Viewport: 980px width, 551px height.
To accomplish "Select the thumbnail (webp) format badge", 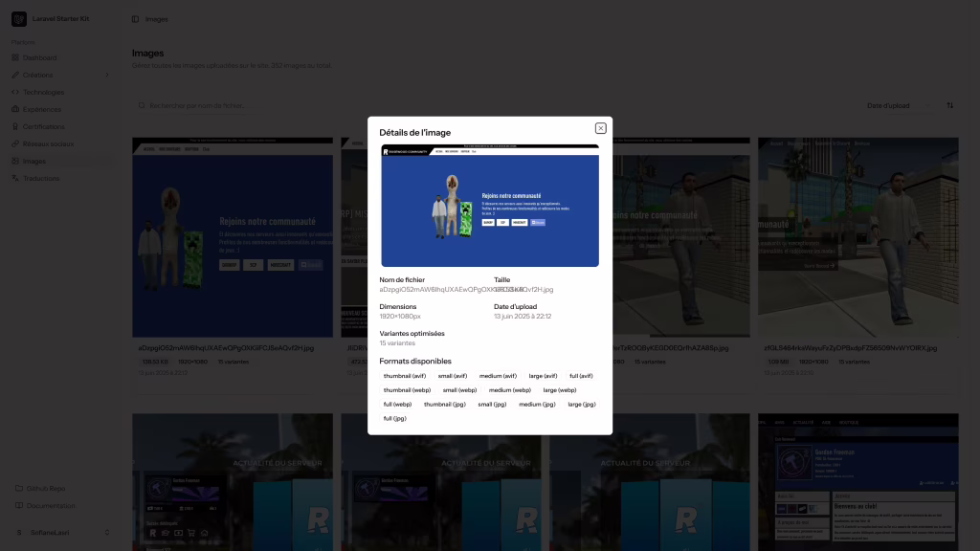I will pos(407,390).
